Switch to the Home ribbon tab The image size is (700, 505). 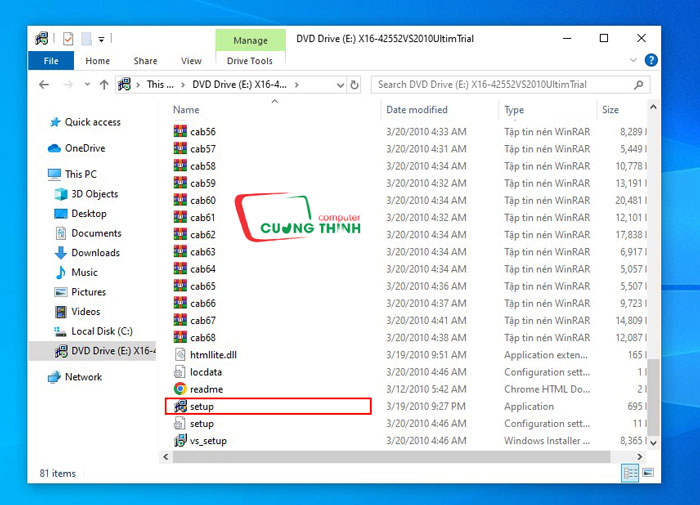(97, 61)
